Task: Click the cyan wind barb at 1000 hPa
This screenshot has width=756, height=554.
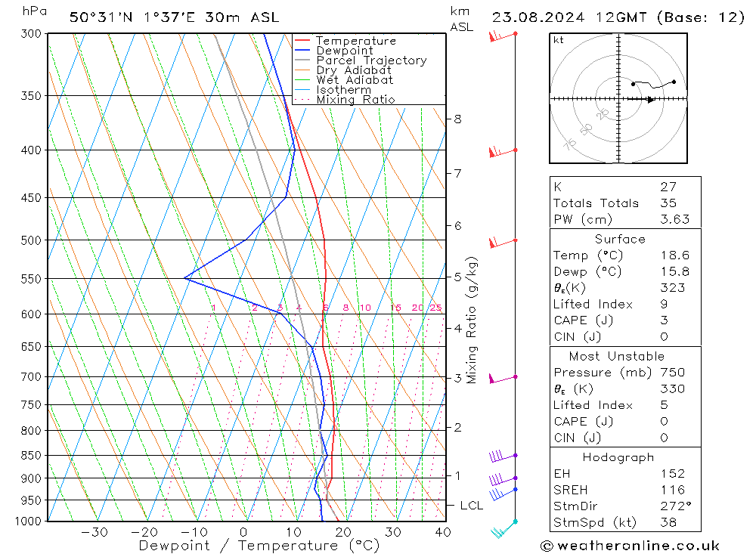Action: coord(503,529)
